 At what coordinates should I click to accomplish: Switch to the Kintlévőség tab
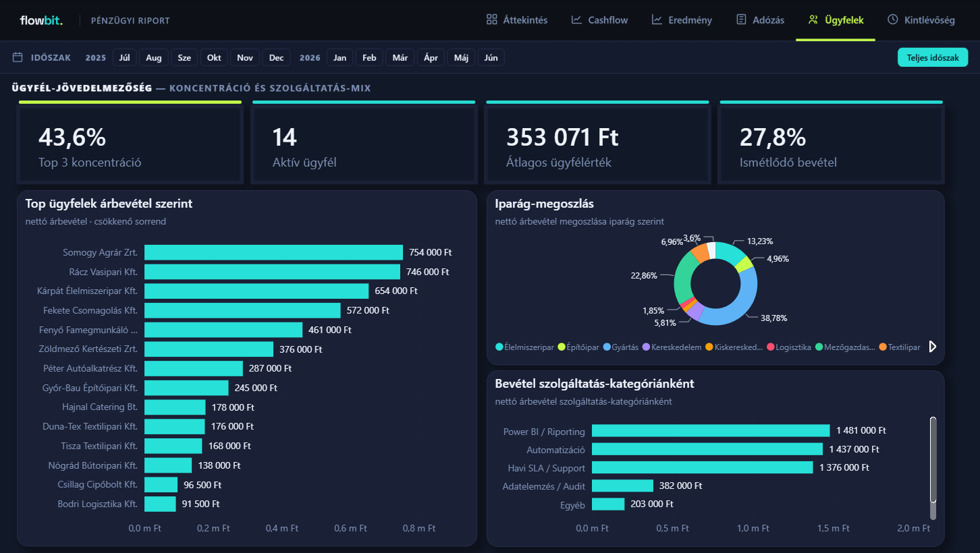point(921,20)
